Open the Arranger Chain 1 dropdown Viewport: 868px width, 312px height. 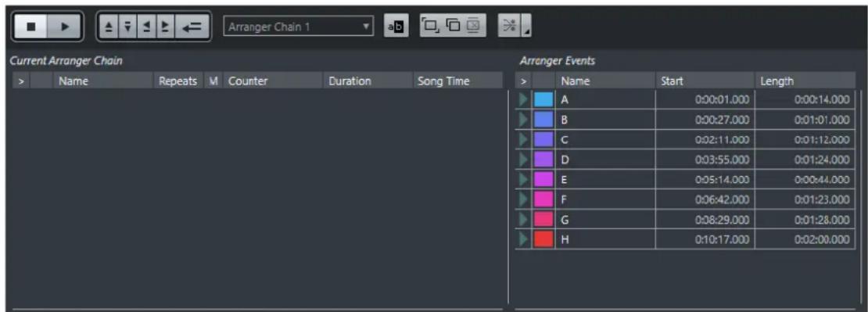(299, 27)
